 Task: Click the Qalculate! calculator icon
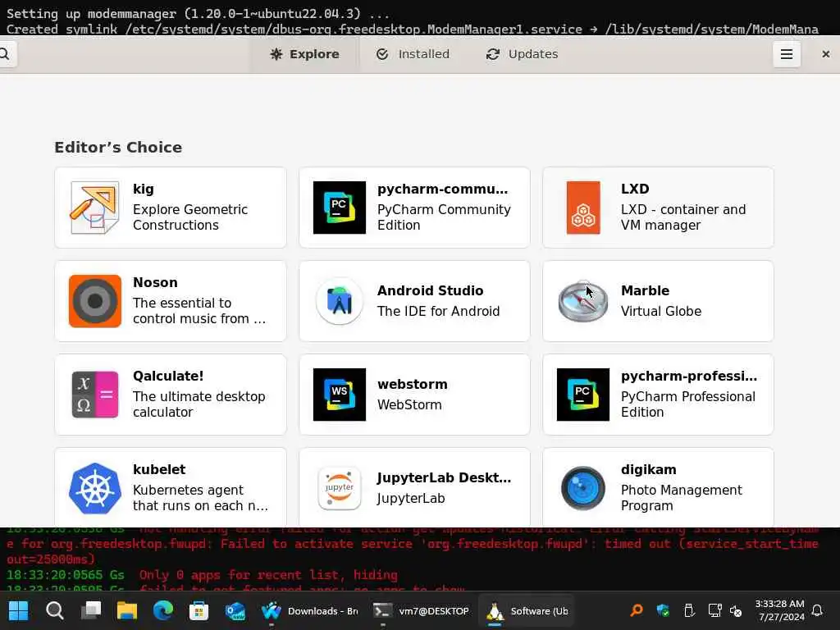coord(95,395)
